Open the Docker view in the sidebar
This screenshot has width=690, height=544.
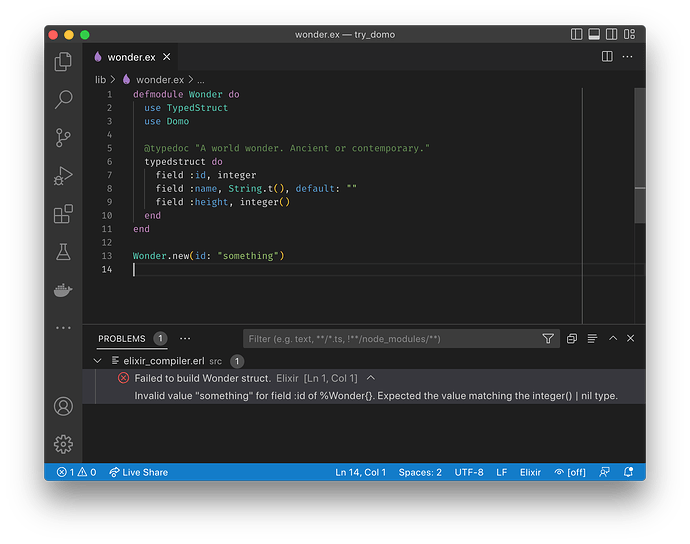click(x=63, y=290)
